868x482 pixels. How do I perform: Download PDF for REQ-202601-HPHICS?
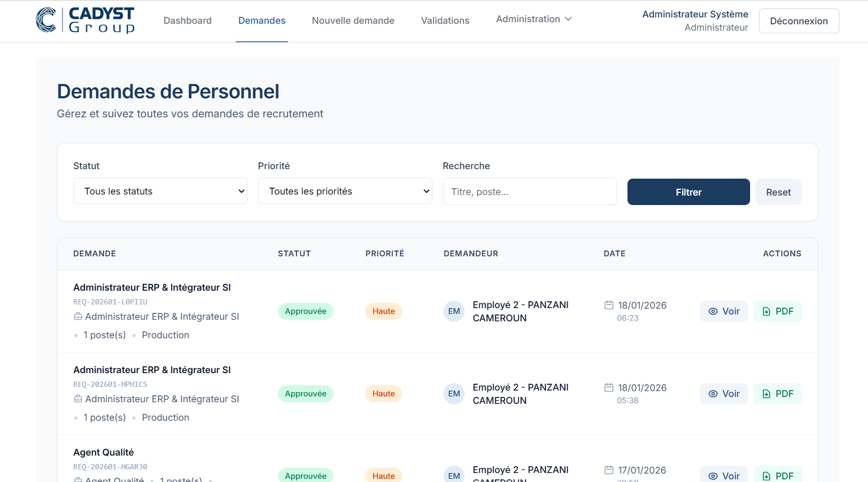tap(778, 394)
